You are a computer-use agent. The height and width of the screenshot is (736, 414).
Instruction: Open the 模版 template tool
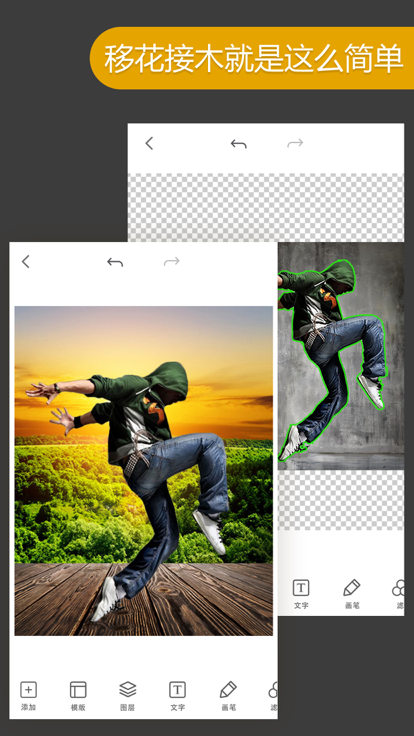point(78,690)
